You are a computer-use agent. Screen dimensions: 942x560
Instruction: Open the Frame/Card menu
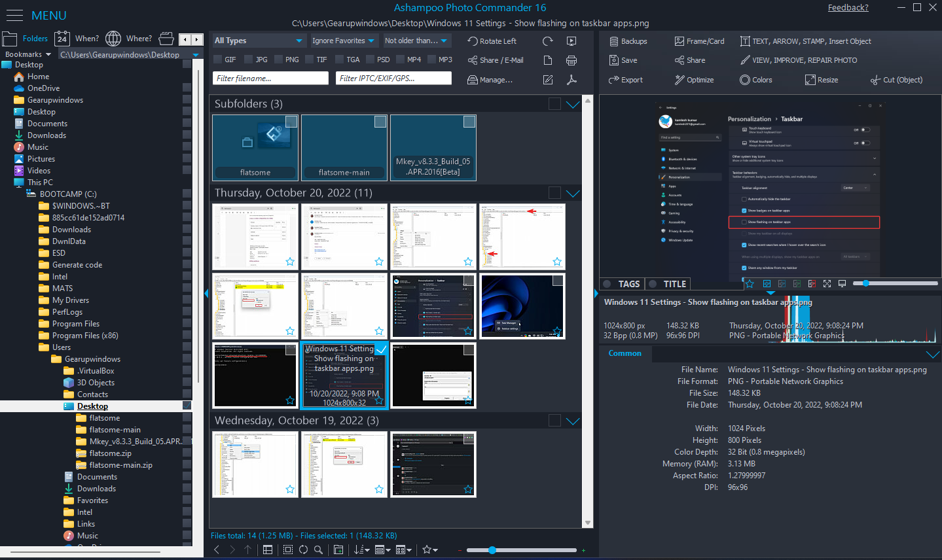coord(700,41)
